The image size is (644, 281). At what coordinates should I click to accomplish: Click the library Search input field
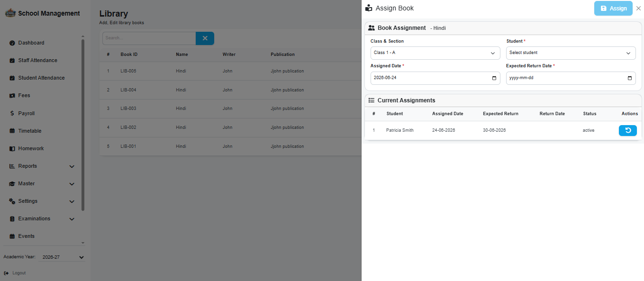pos(149,38)
